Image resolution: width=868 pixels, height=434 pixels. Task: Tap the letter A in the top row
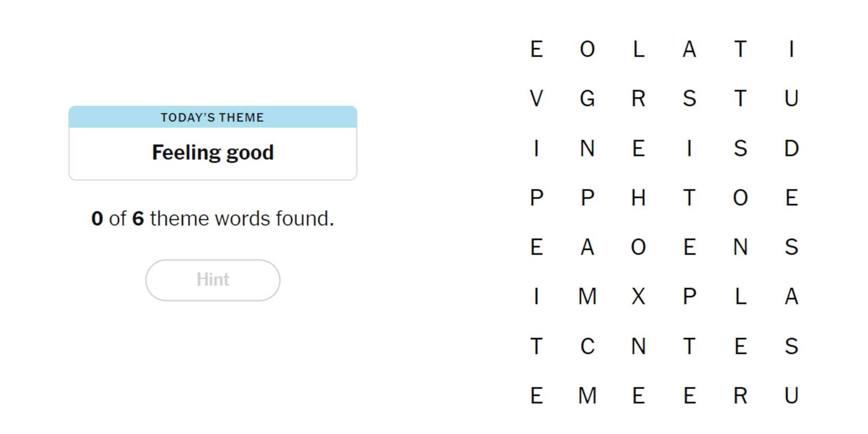point(689,49)
